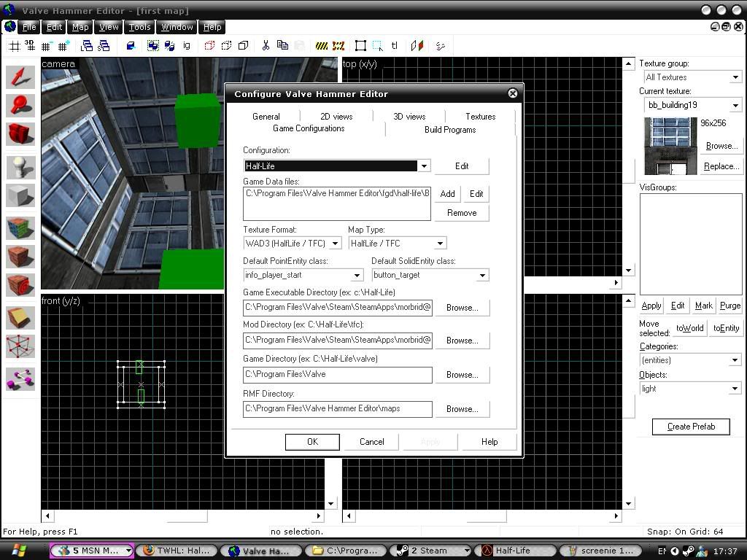Toggle the 2D grid display

[x=15, y=46]
